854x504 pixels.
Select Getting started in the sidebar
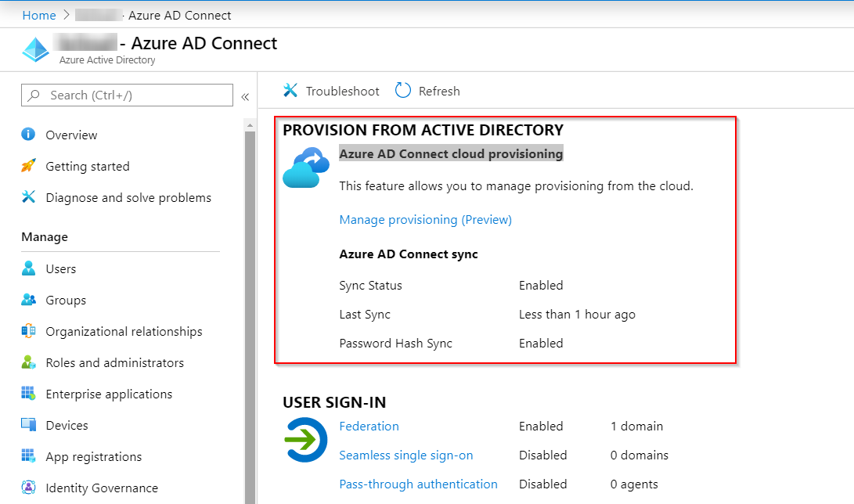click(x=85, y=166)
